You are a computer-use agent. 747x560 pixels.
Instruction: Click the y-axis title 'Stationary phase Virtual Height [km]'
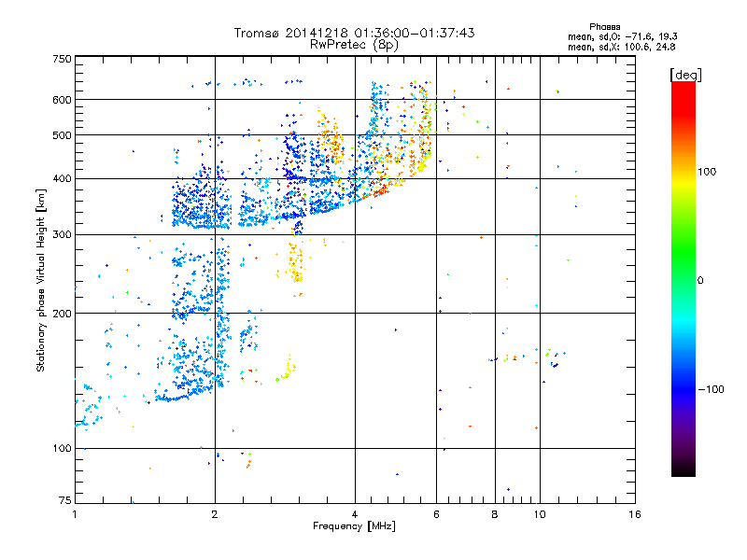pos(40,280)
